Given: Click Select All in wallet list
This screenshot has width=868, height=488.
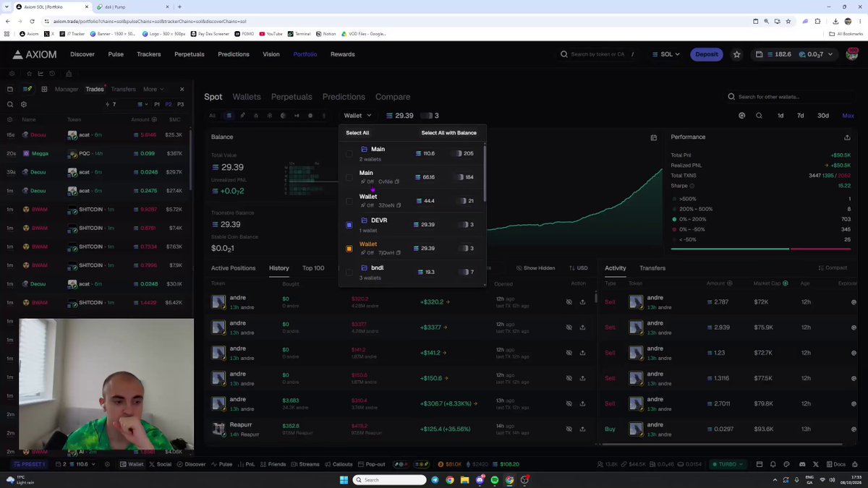Looking at the screenshot, I should (357, 133).
